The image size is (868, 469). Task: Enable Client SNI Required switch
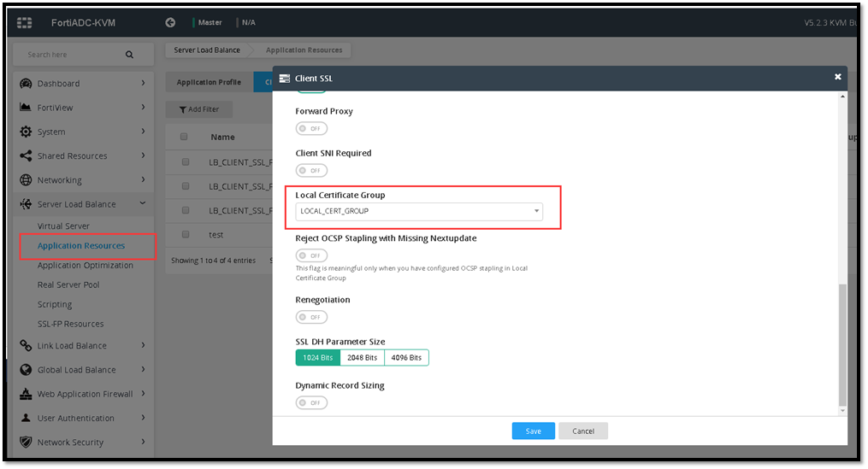pos(311,171)
